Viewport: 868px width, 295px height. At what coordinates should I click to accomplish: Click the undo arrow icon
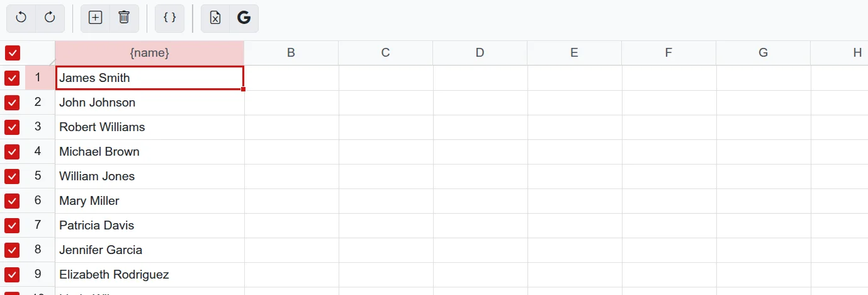point(21,18)
